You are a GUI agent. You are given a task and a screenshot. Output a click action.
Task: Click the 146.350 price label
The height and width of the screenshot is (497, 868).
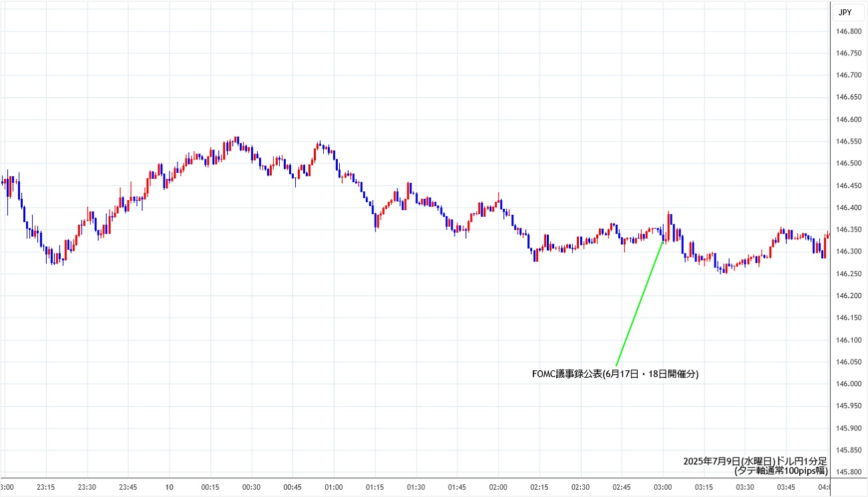pyautogui.click(x=848, y=229)
